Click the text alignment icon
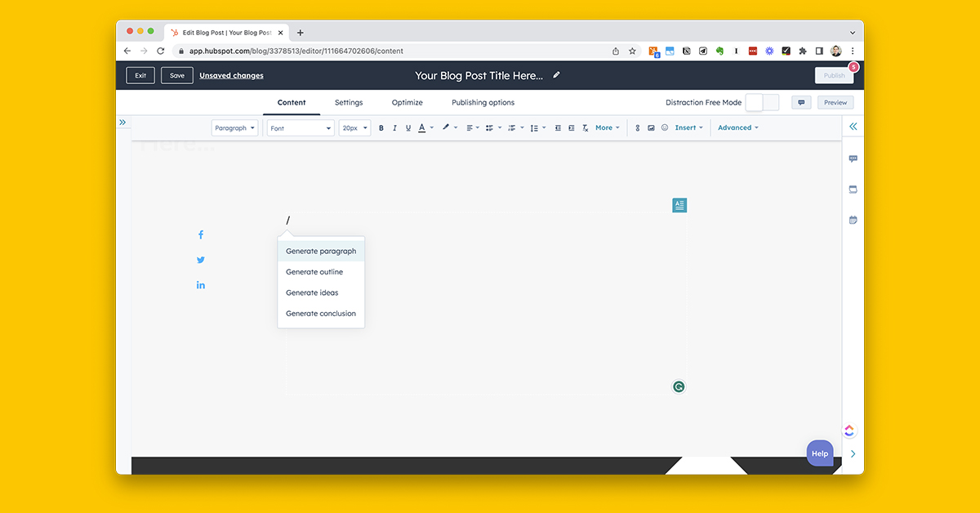Screen dimensions: 980x513 click(470, 128)
